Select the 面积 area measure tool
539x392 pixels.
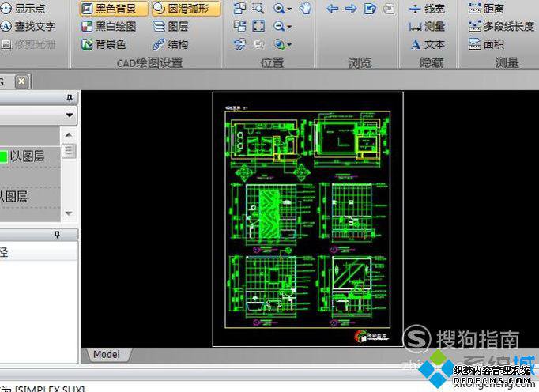(486, 44)
